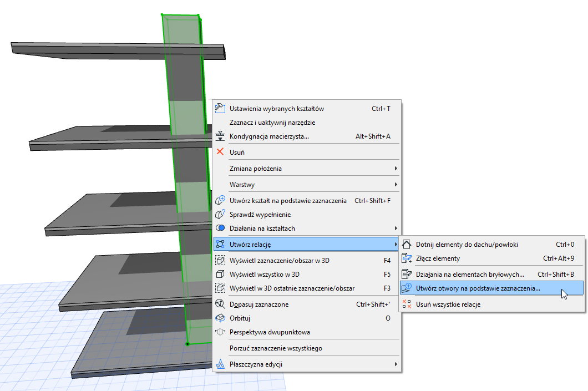This screenshot has height=391, width=588.
Task: Select Utwórz kształt na podstawie zaznaczenia
Action: coord(306,201)
